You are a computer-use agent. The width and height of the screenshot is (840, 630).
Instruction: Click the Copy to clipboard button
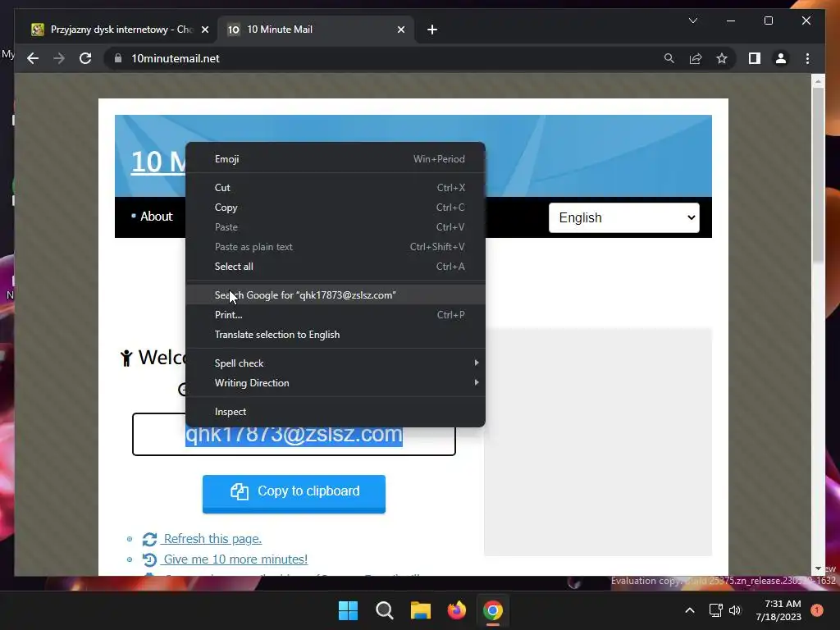pos(294,493)
